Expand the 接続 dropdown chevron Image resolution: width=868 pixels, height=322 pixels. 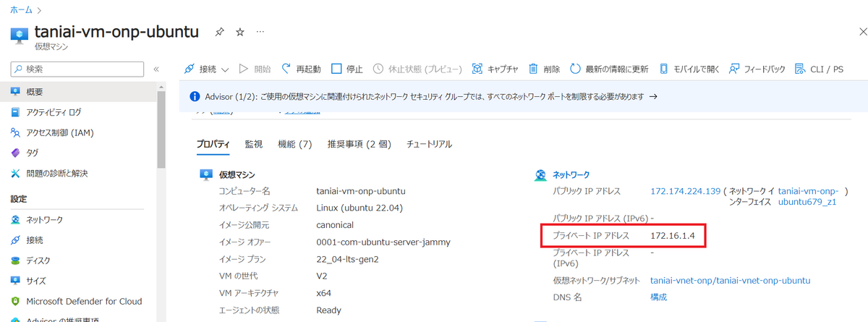point(224,69)
